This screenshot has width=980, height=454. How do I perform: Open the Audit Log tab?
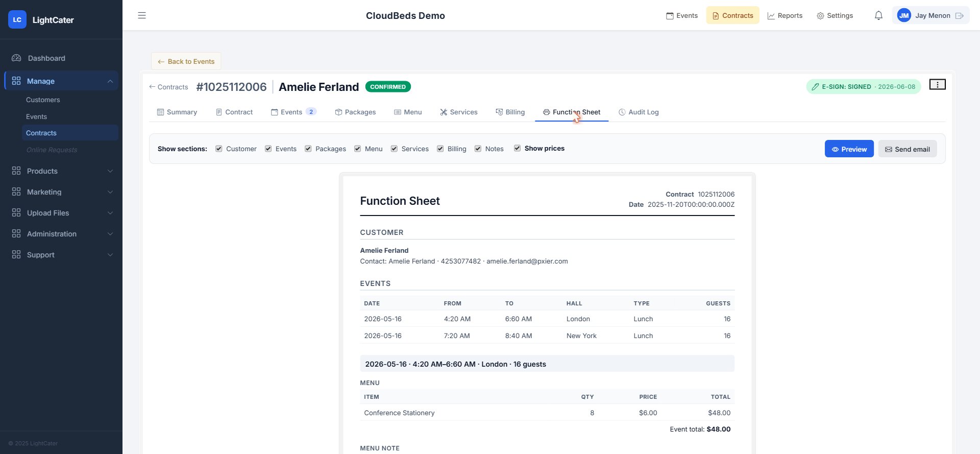tap(639, 112)
